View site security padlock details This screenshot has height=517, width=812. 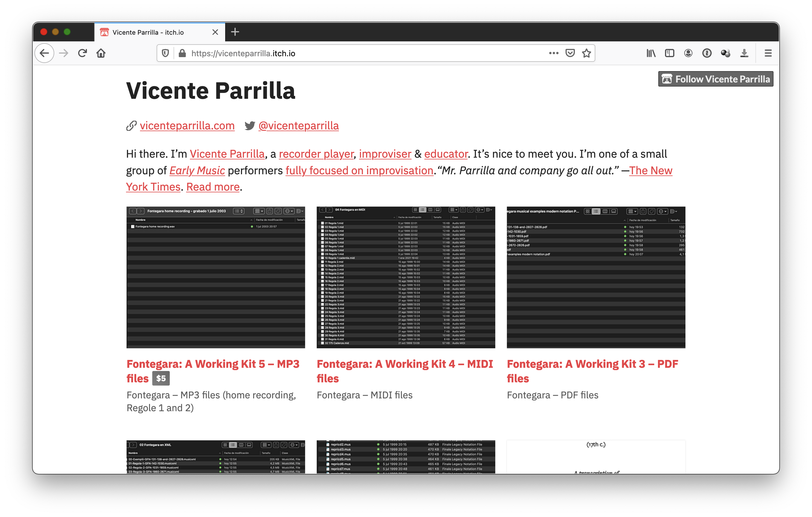[x=182, y=53]
